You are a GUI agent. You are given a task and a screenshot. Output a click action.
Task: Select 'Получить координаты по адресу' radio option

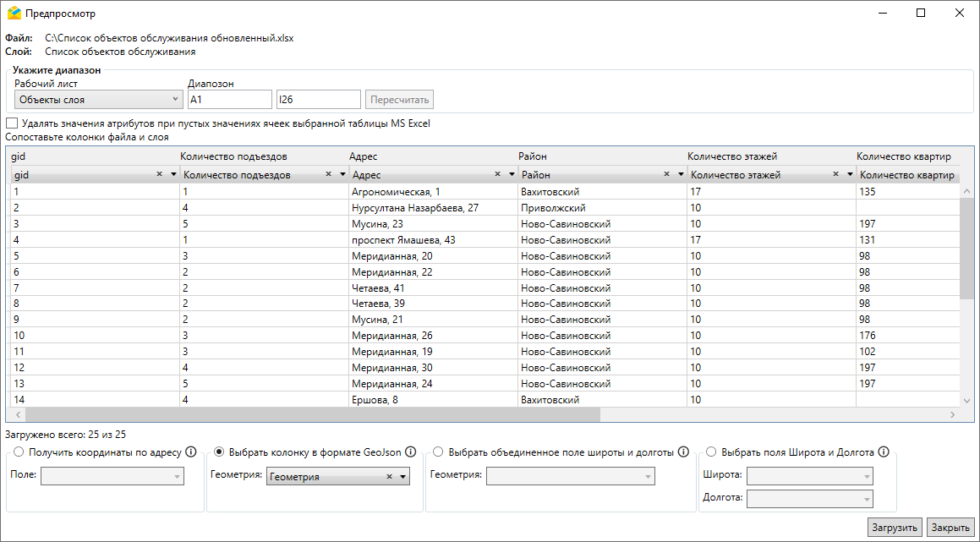(x=19, y=452)
